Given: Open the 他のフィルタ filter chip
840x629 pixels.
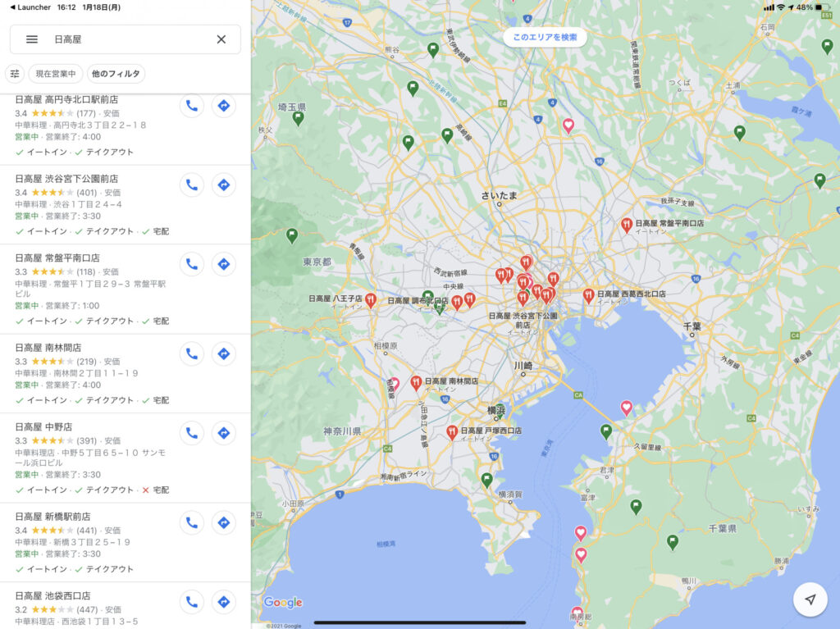Looking at the screenshot, I should [116, 74].
